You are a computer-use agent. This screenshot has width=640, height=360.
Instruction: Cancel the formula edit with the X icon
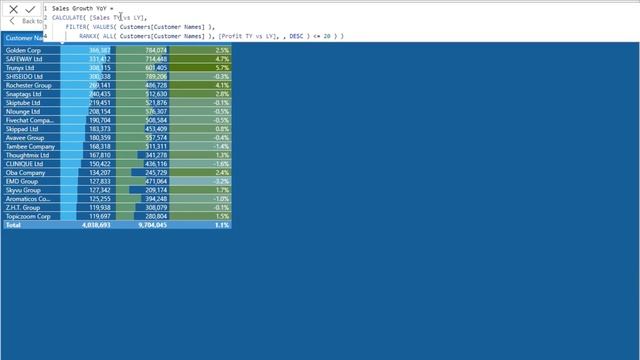click(x=13, y=9)
